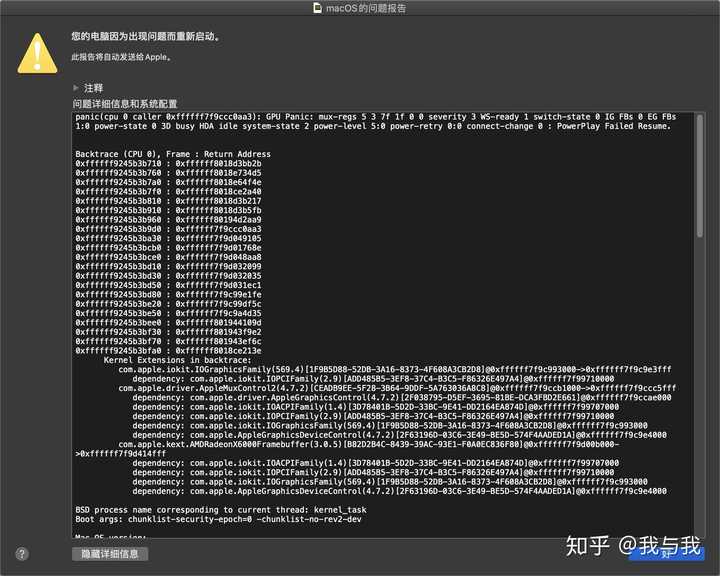
Task: Click the "Kernel Extensions in backtrace:" line
Action: pos(178,360)
